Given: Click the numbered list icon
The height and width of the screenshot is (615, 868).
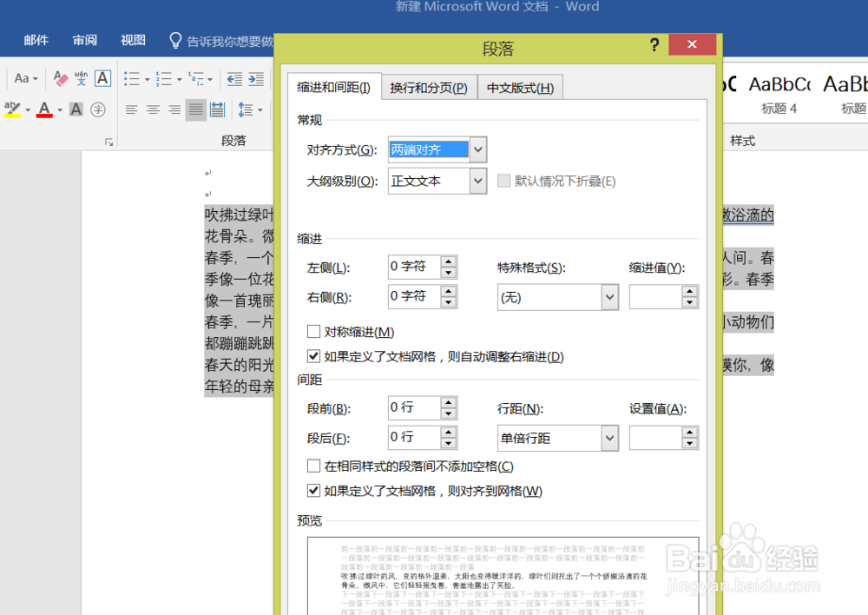Looking at the screenshot, I should (x=163, y=79).
